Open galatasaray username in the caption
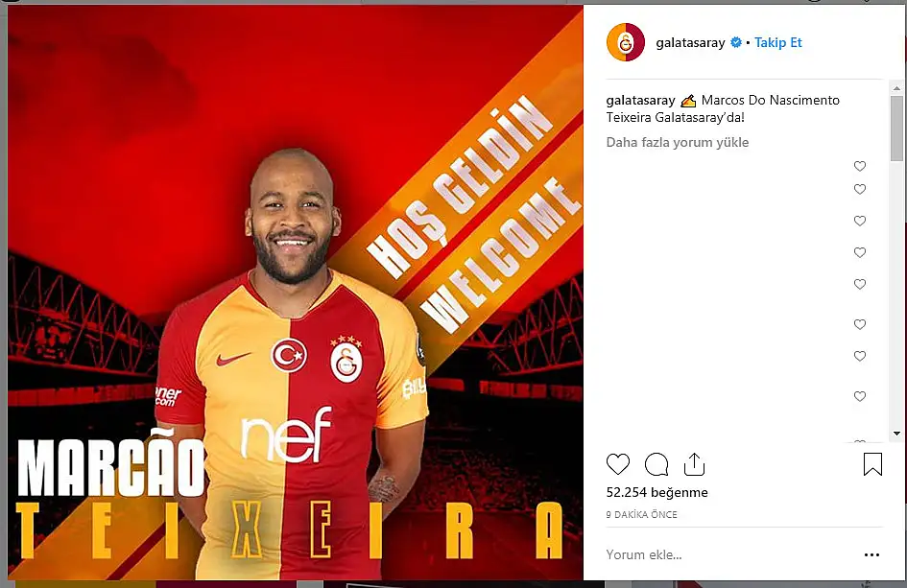 coord(640,100)
